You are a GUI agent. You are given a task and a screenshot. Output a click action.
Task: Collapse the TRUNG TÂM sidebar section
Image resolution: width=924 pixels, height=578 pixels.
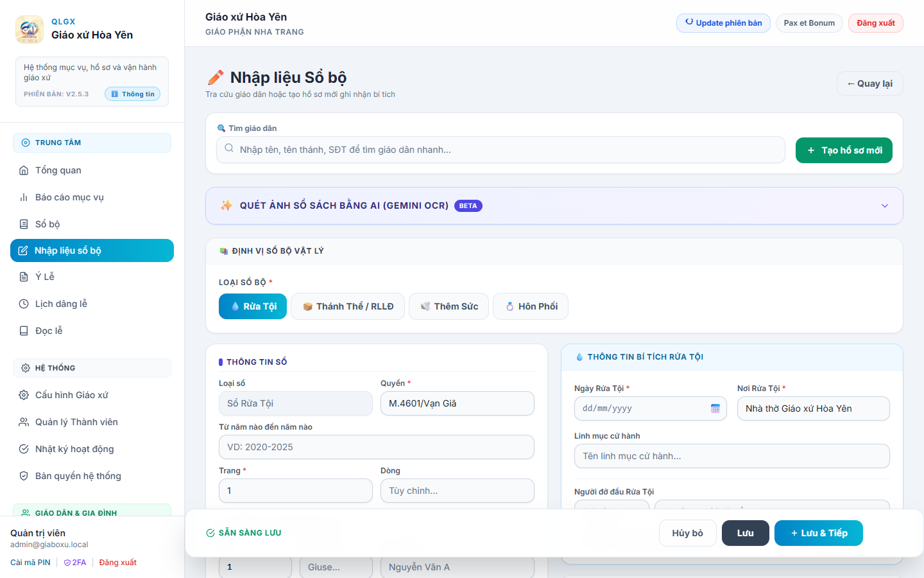point(92,143)
